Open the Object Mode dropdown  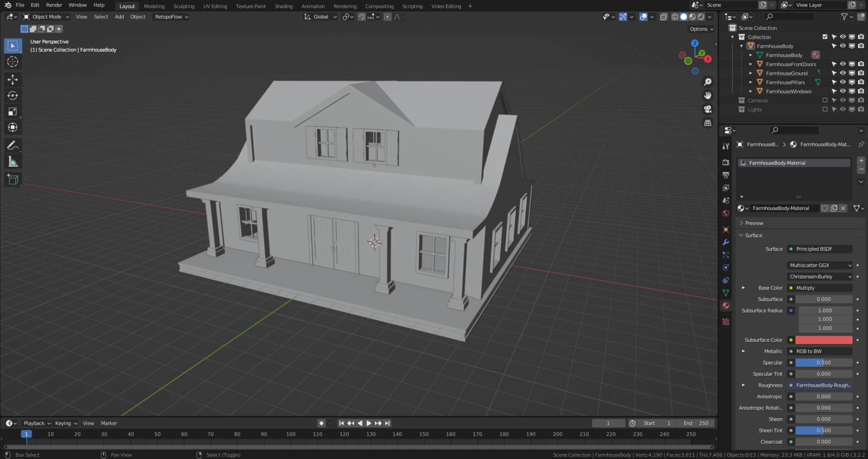[46, 17]
